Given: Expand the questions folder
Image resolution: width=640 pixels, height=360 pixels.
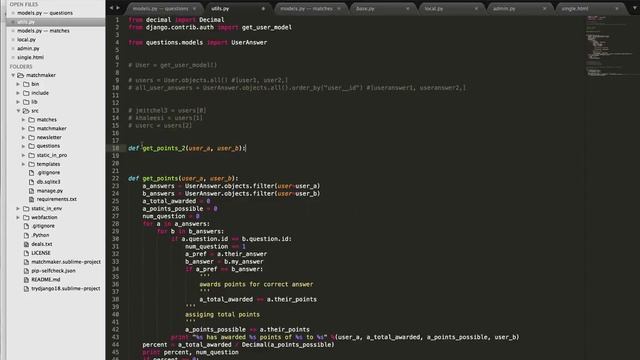Looking at the screenshot, I should click(23, 146).
